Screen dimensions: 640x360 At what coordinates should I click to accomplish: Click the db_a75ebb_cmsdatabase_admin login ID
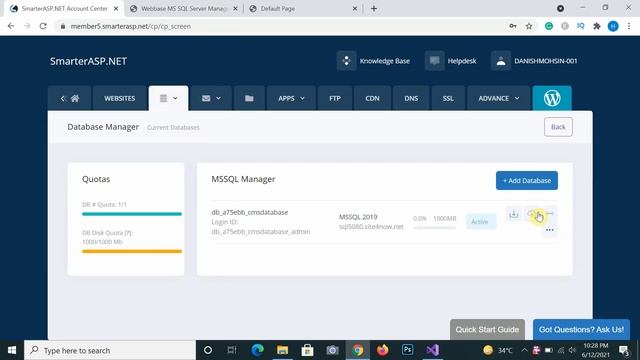[261, 231]
